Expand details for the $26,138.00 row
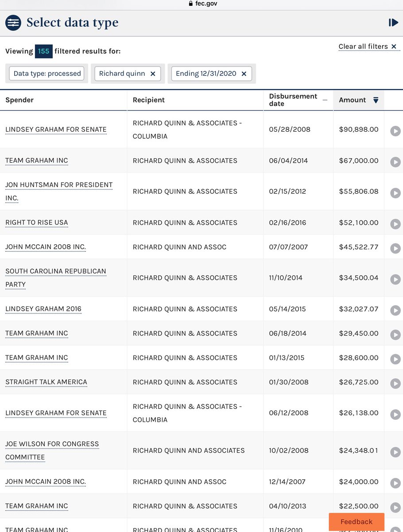Viewport: 403px width, 532px height. [395, 415]
